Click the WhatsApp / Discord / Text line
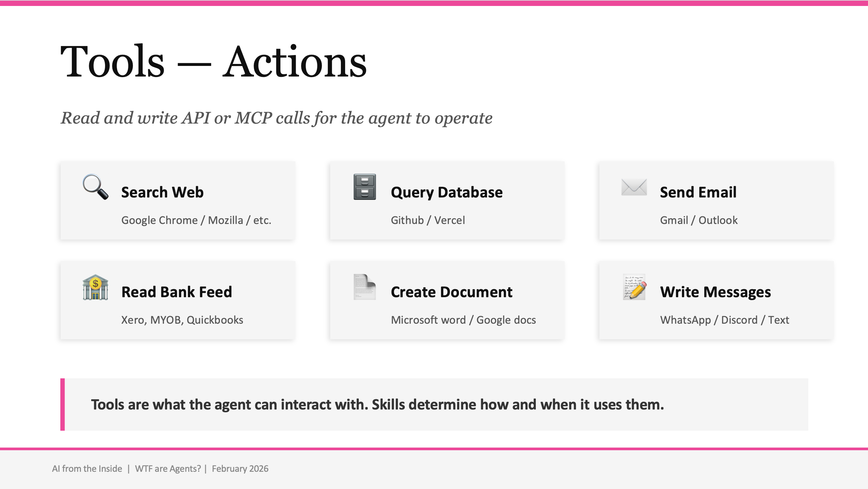Image resolution: width=868 pixels, height=489 pixels. click(724, 320)
